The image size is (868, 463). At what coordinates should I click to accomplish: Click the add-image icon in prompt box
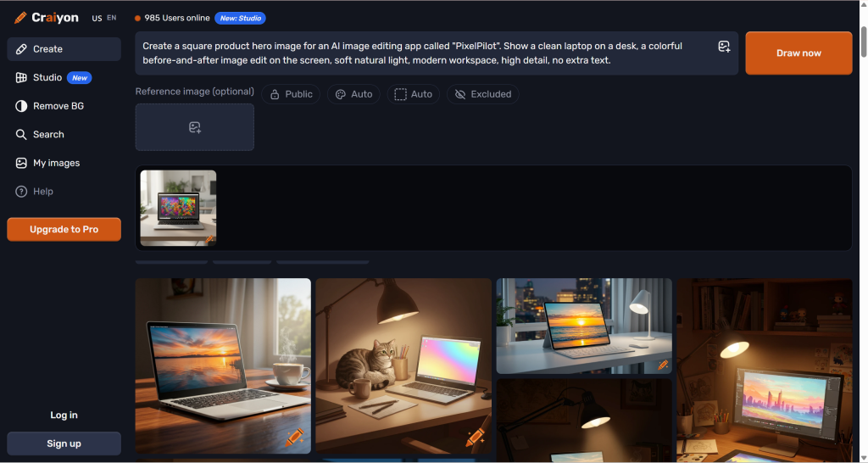[724, 47]
